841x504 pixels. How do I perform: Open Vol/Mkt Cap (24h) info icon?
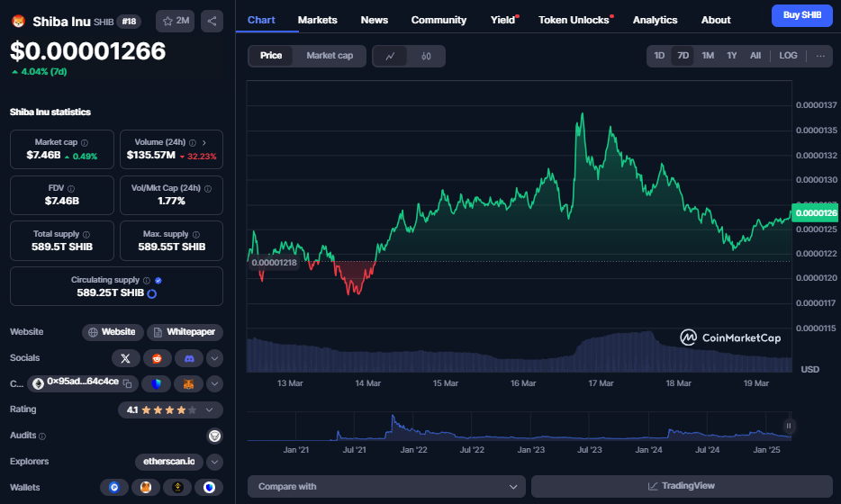tap(208, 189)
